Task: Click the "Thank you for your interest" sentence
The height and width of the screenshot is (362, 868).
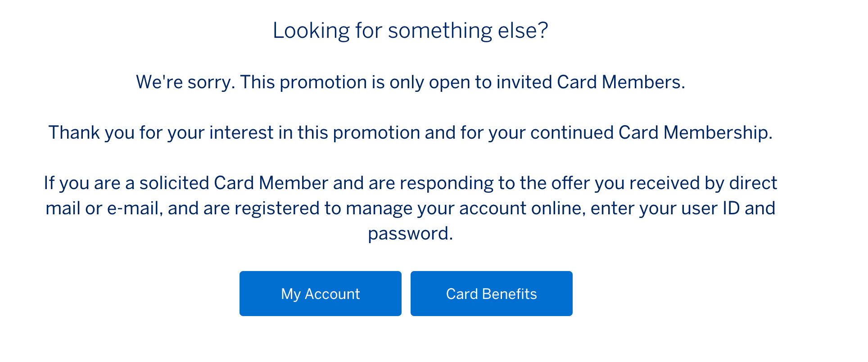Action: click(410, 132)
